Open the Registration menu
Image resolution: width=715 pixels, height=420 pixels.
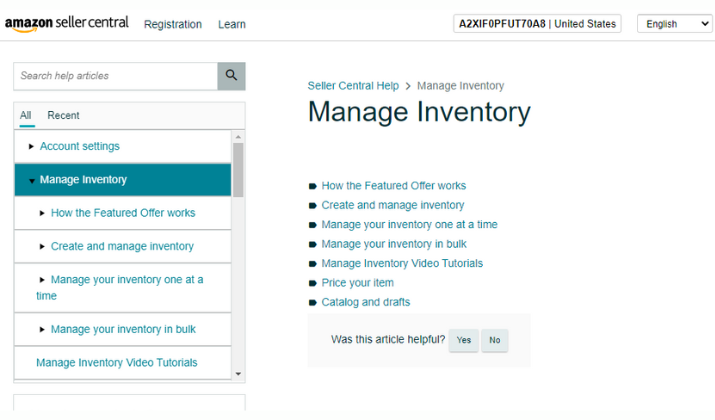(173, 24)
